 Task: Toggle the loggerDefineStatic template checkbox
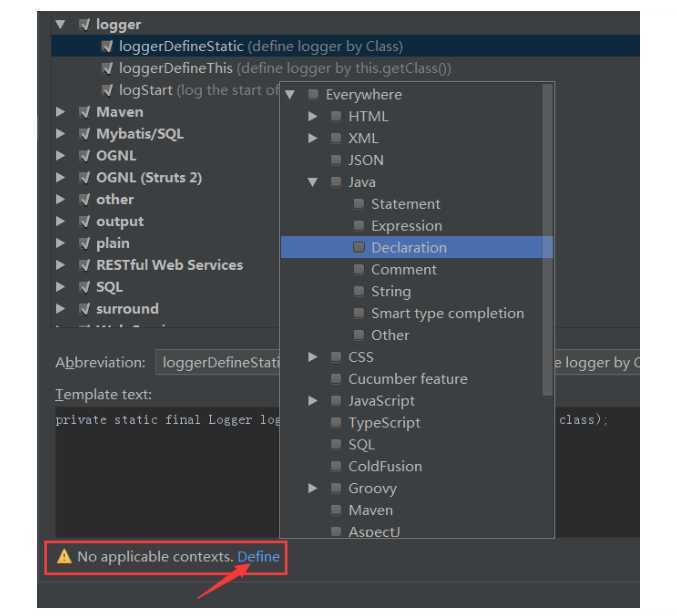[107, 46]
